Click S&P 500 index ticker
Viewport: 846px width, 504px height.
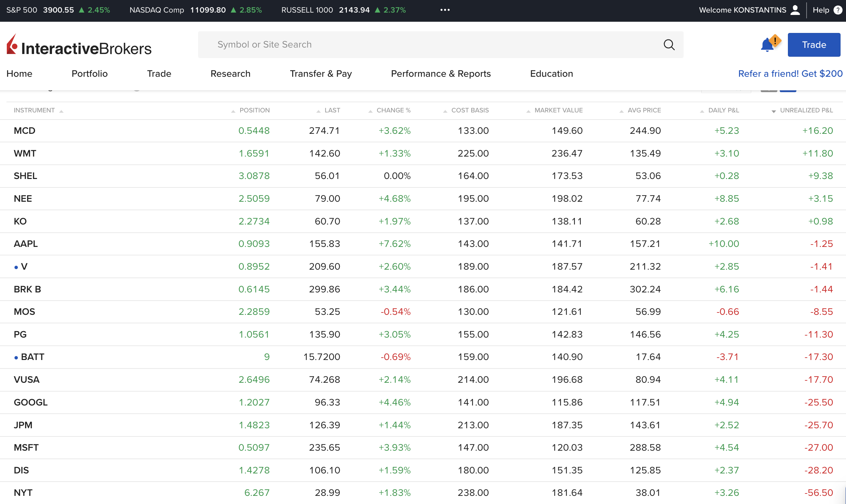tap(58, 10)
